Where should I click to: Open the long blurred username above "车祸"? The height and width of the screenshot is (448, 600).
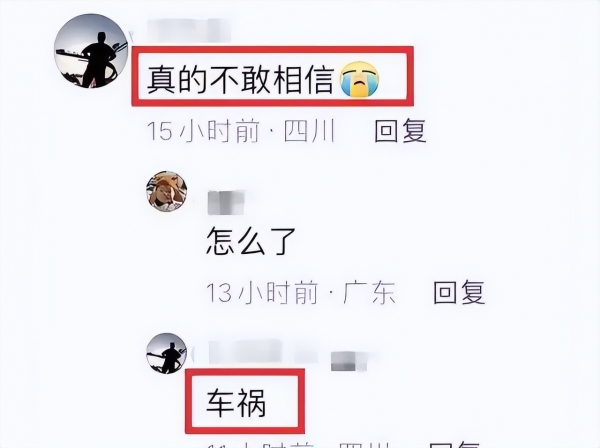263,352
